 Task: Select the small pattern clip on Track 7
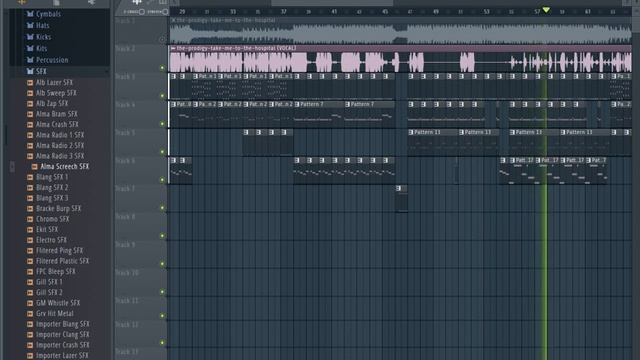click(401, 199)
